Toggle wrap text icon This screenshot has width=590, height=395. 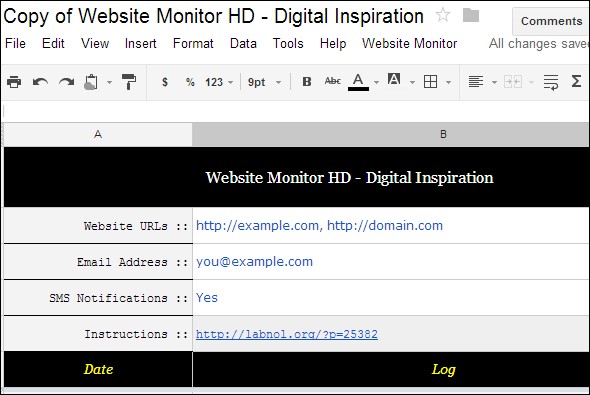click(x=551, y=82)
